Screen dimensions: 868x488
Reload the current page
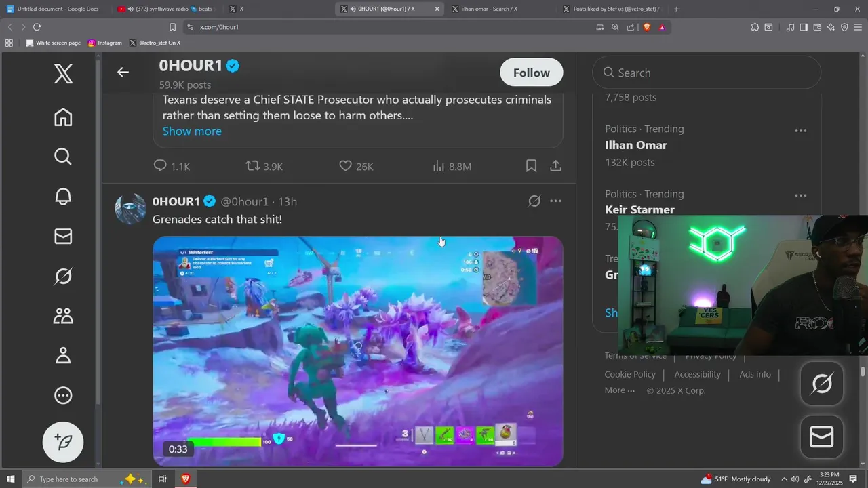[37, 27]
